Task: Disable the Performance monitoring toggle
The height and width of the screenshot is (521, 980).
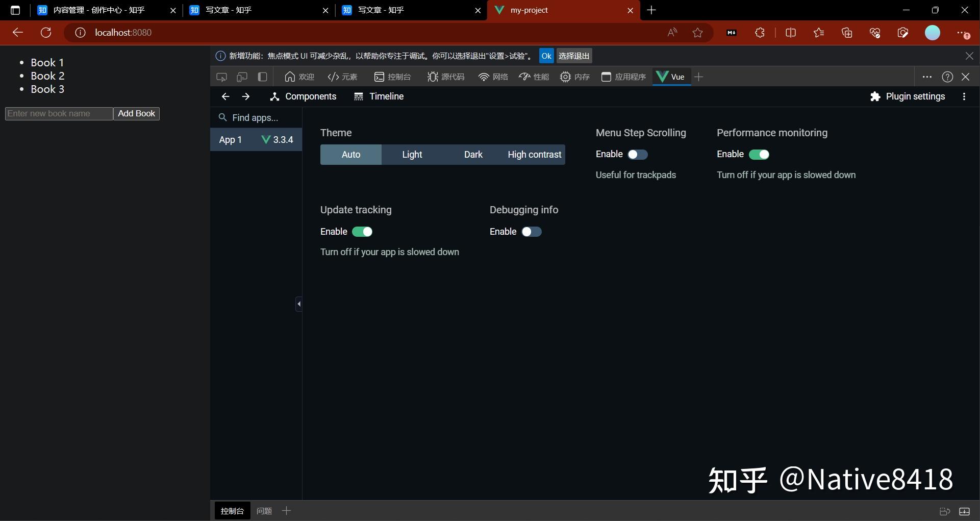Action: tap(760, 154)
